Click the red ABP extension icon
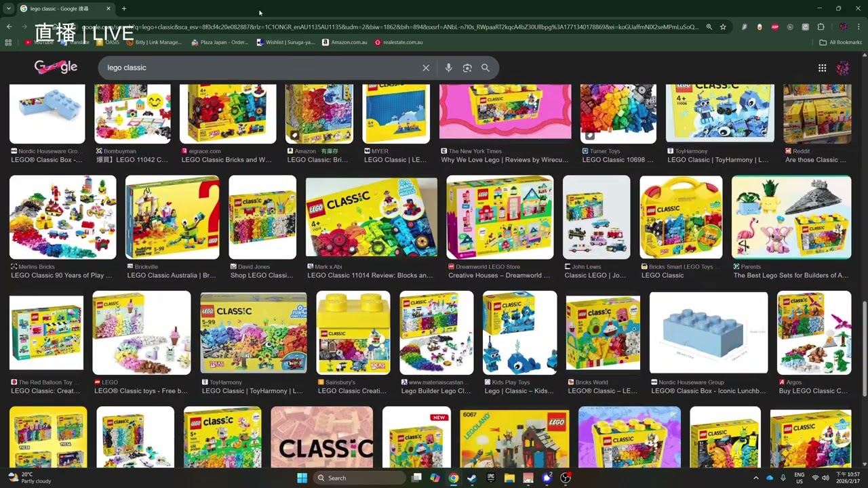Image resolution: width=868 pixels, height=488 pixels. [774, 27]
